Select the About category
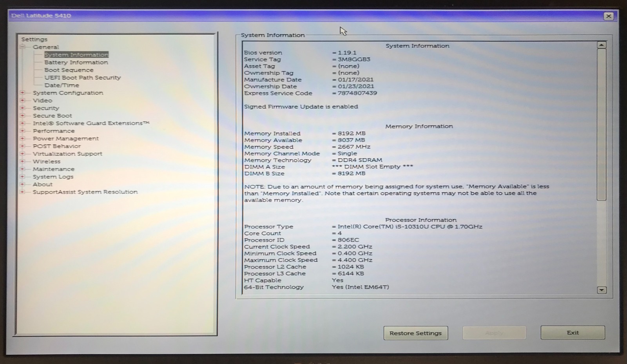Image resolution: width=627 pixels, height=364 pixels. (x=43, y=184)
